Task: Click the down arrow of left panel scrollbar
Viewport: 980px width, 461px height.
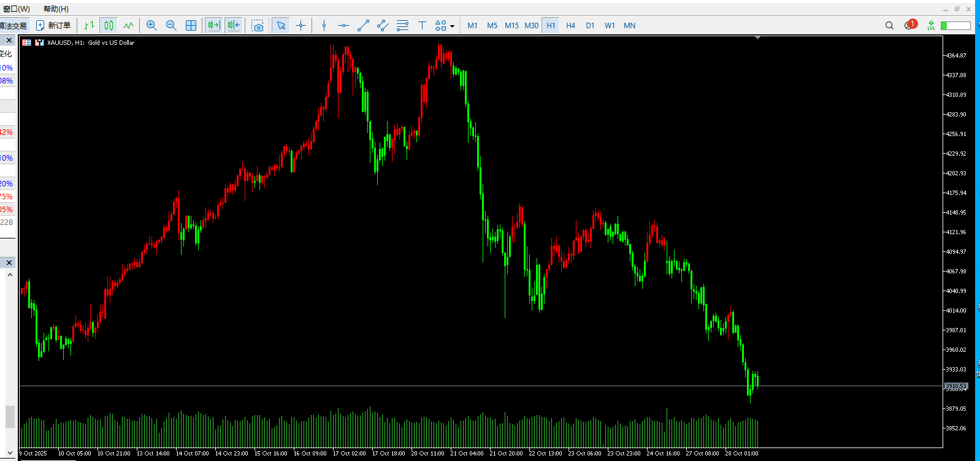Action: coord(10,452)
